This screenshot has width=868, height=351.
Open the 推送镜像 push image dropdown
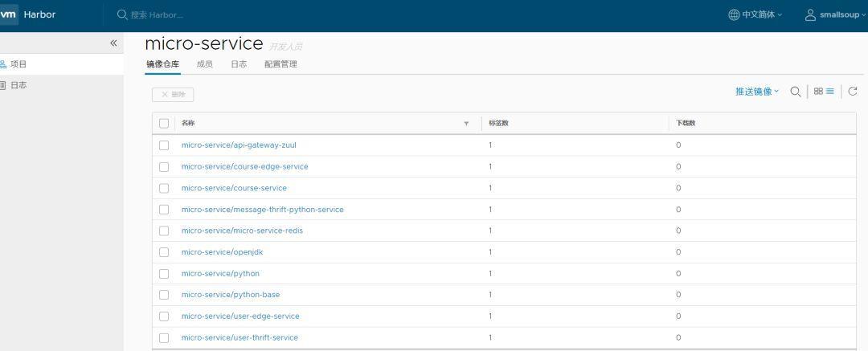point(757,92)
